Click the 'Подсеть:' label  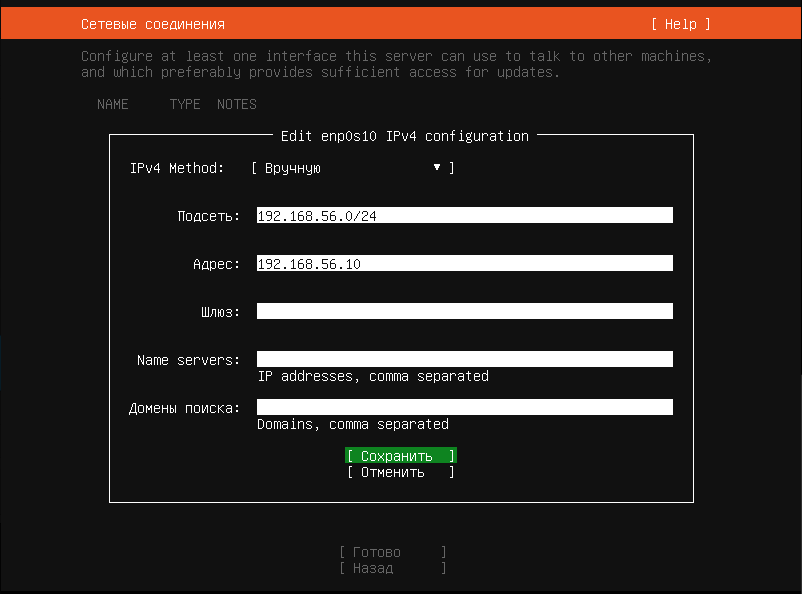pos(209,216)
